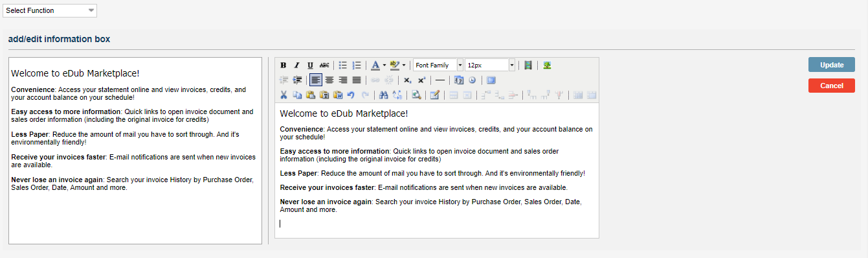Viewport: 868px width, 258px height.
Task: Apply superscript formatting
Action: pos(421,80)
